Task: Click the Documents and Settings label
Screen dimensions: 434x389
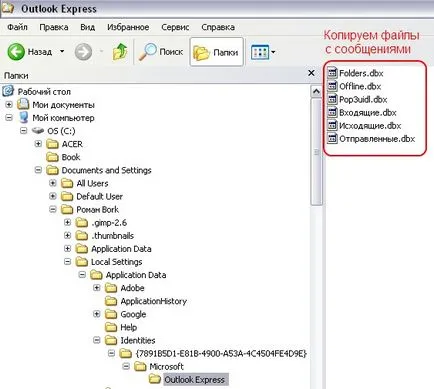Action: tap(106, 170)
